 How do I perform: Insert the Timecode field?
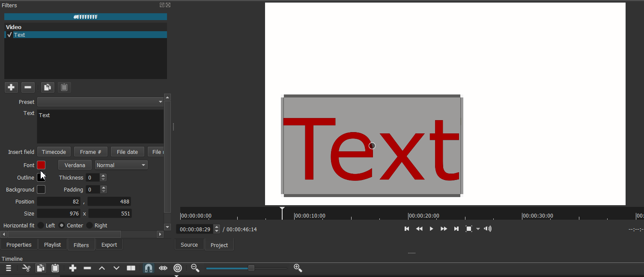[54, 152]
